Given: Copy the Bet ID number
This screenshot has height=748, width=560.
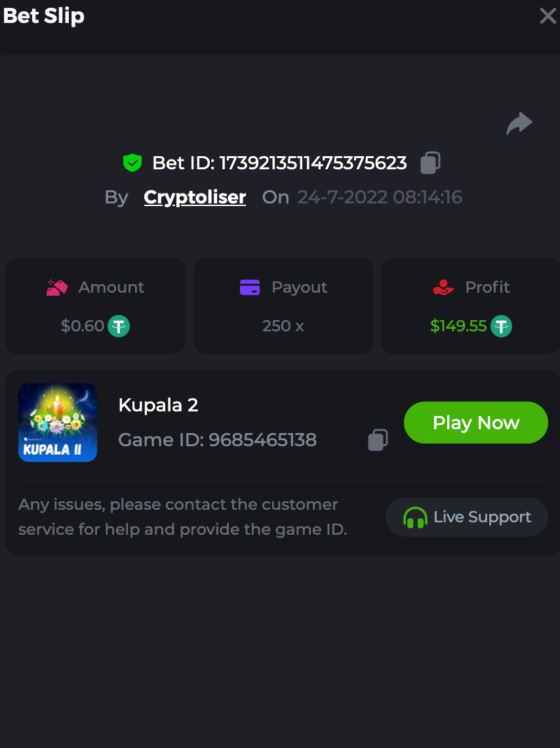Looking at the screenshot, I should tap(430, 163).
